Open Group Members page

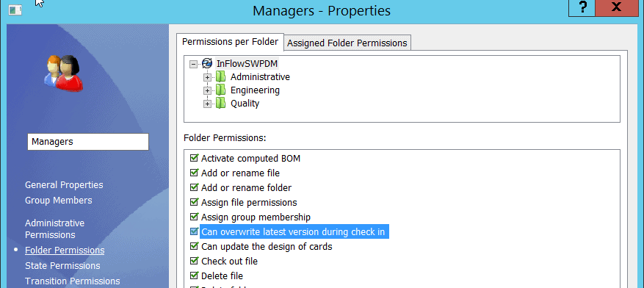coord(58,201)
